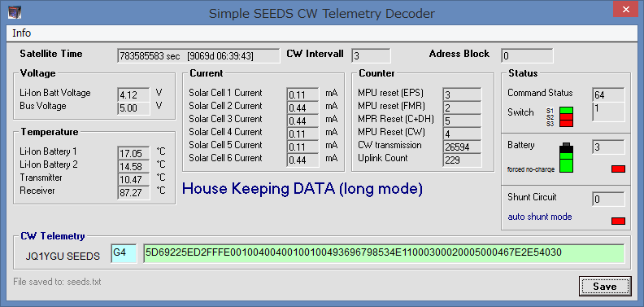Click the Solar Cell 4 Current field

pyautogui.click(x=303, y=134)
